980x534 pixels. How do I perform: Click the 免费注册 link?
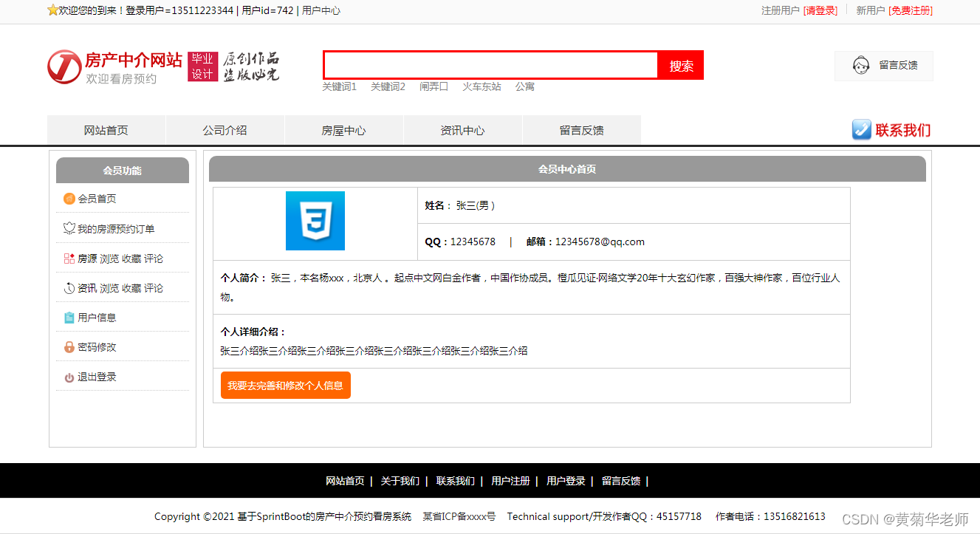point(910,11)
